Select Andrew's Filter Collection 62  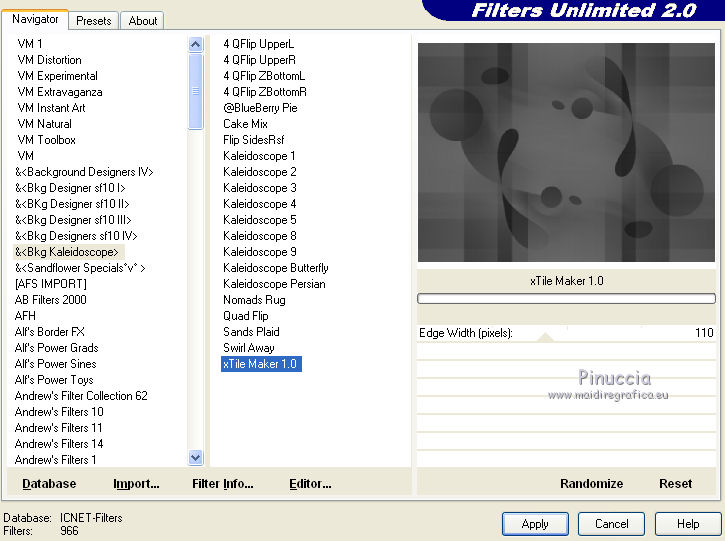coord(81,396)
